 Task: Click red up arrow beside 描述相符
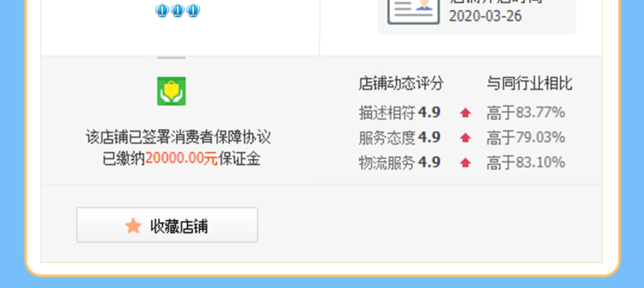(x=465, y=113)
